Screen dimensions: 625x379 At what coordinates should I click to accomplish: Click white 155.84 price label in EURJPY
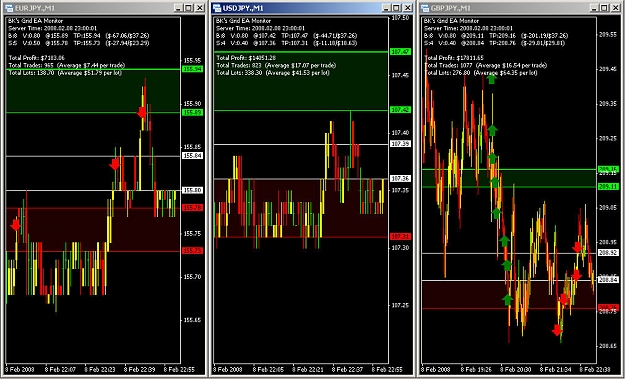click(x=193, y=156)
